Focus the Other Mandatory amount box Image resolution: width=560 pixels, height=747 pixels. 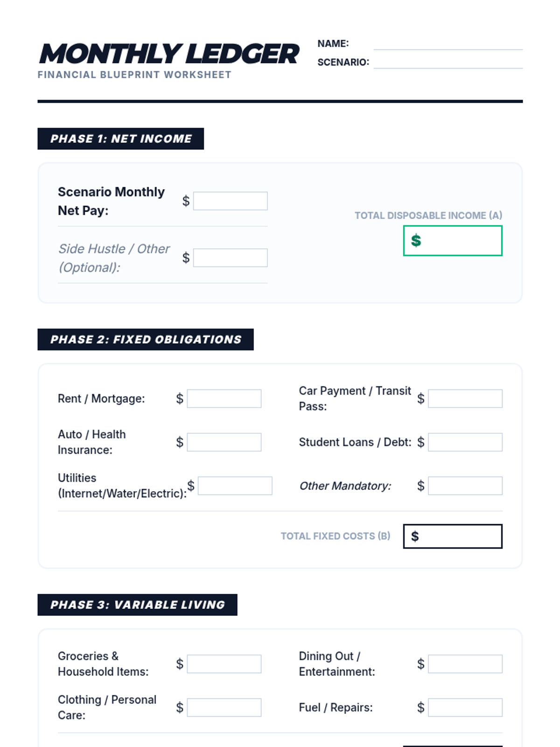tap(465, 486)
